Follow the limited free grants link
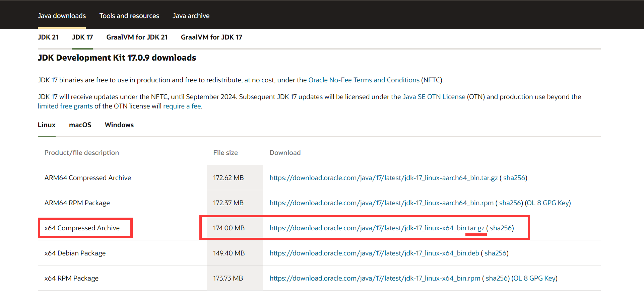Image resolution: width=644 pixels, height=305 pixels. tap(65, 106)
